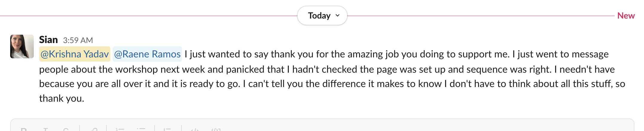Click the chevron arrow beside Today
644x131 pixels.
338,16
